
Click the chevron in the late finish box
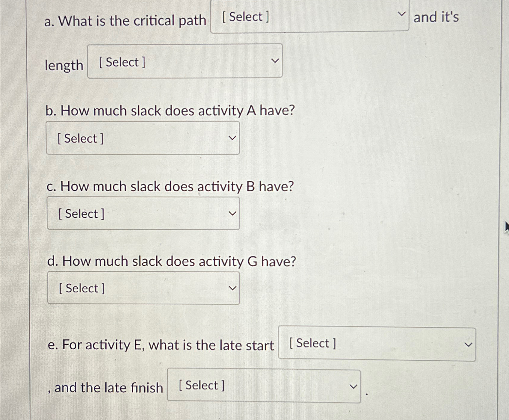pyautogui.click(x=353, y=386)
